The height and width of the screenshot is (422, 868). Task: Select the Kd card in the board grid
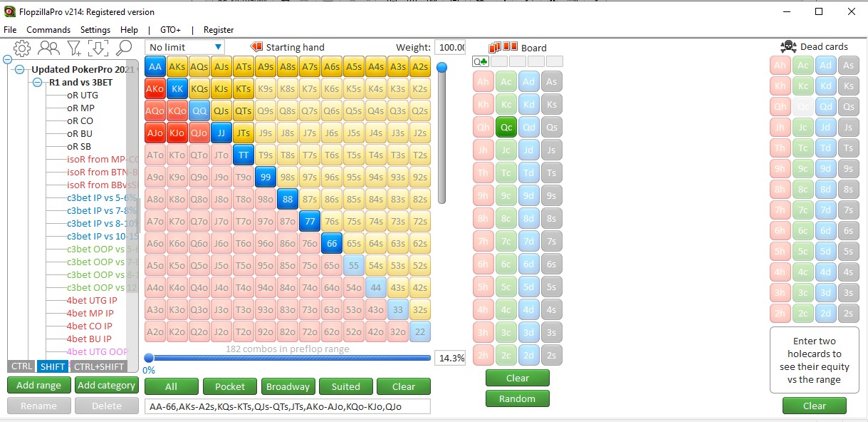528,104
